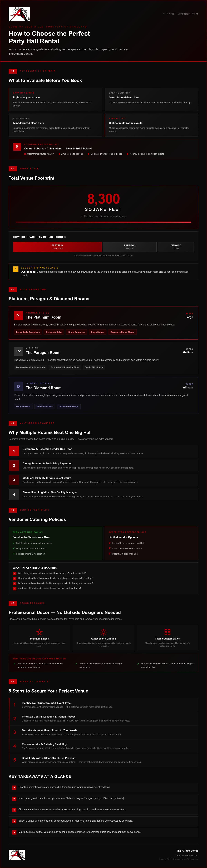Click the 07 Planning Checklist section badge
The height and width of the screenshot is (868, 207).
click(13, 682)
